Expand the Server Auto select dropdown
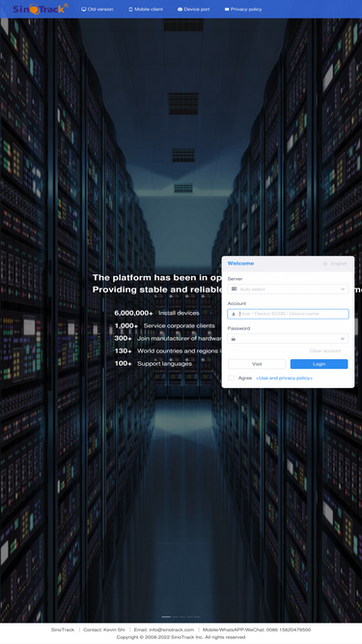Screen dimensions: 362x644 click(288, 289)
